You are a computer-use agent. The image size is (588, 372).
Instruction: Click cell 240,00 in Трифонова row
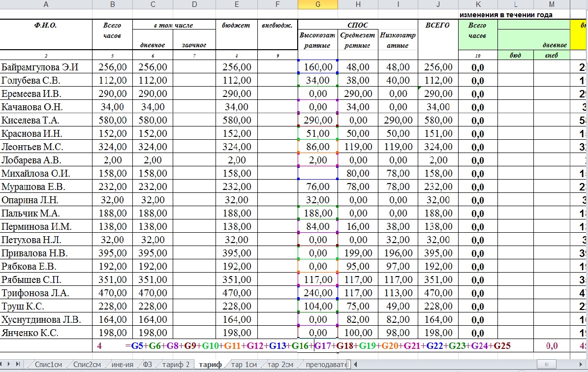tap(318, 292)
